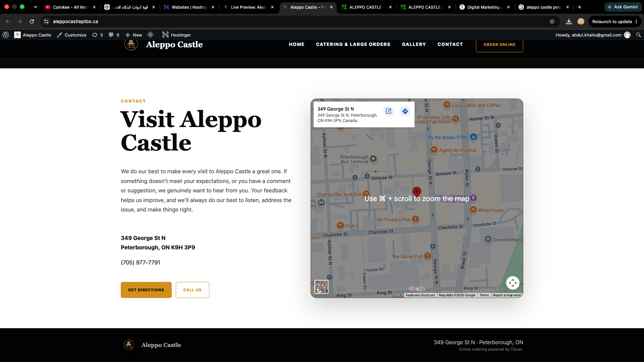
Task: Open the New content menu in admin bar
Action: pos(133,35)
